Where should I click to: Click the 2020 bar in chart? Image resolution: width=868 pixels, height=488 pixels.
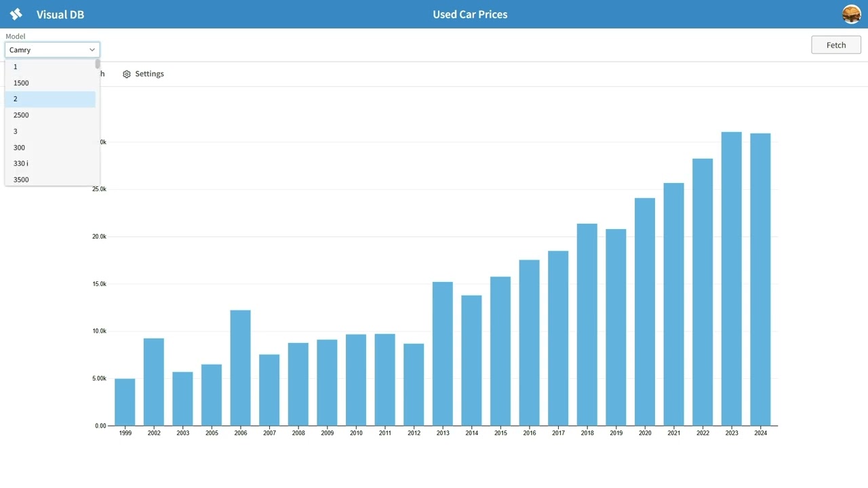coord(645,312)
